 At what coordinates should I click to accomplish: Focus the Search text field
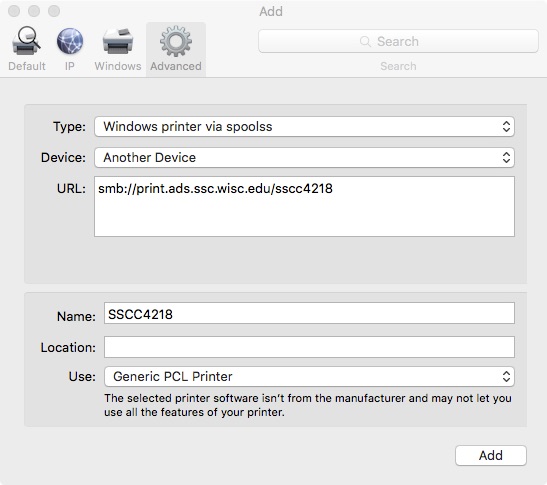tap(398, 41)
